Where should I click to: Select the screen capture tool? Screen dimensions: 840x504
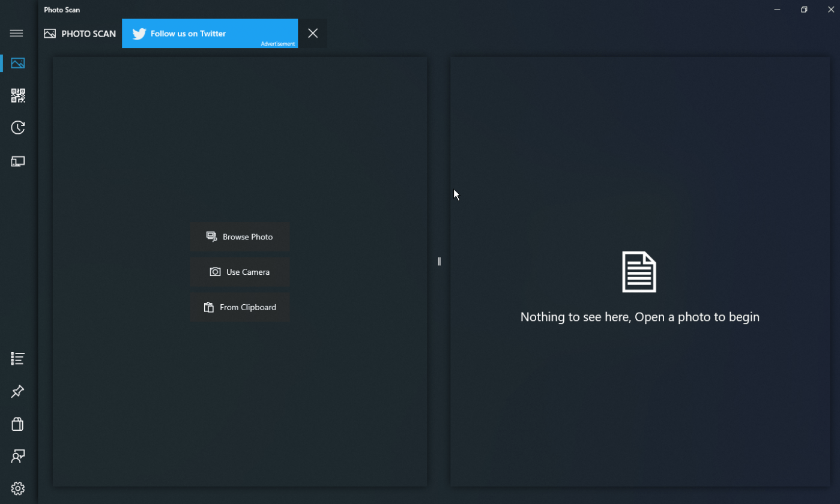[x=17, y=161]
